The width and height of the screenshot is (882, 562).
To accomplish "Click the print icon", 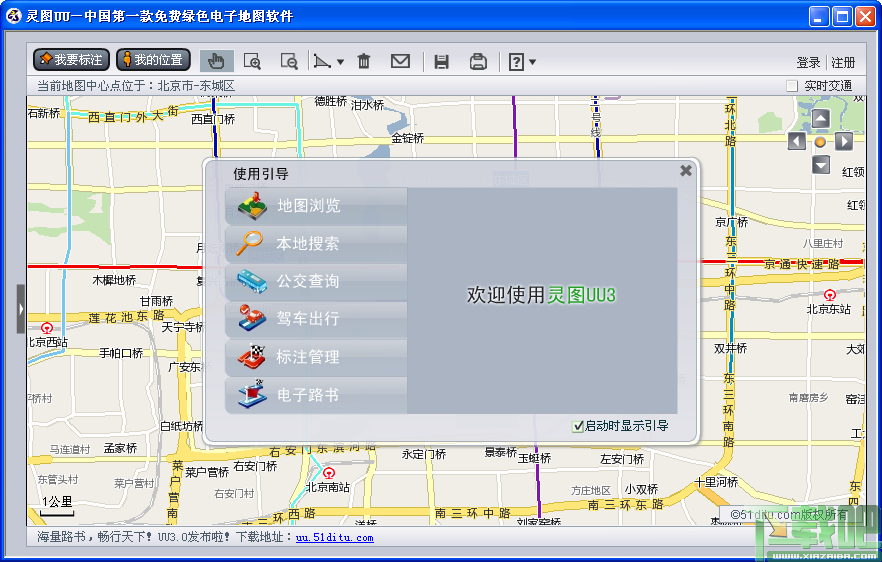I will coord(478,61).
